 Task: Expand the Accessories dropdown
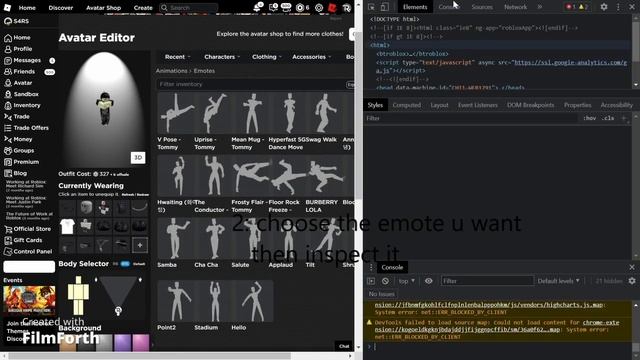click(x=311, y=57)
